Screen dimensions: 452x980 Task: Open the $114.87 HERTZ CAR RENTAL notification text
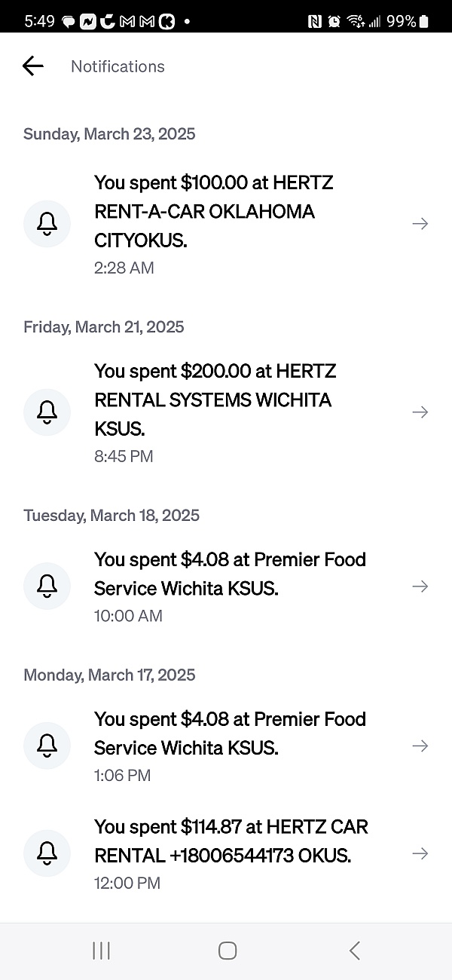tap(231, 841)
